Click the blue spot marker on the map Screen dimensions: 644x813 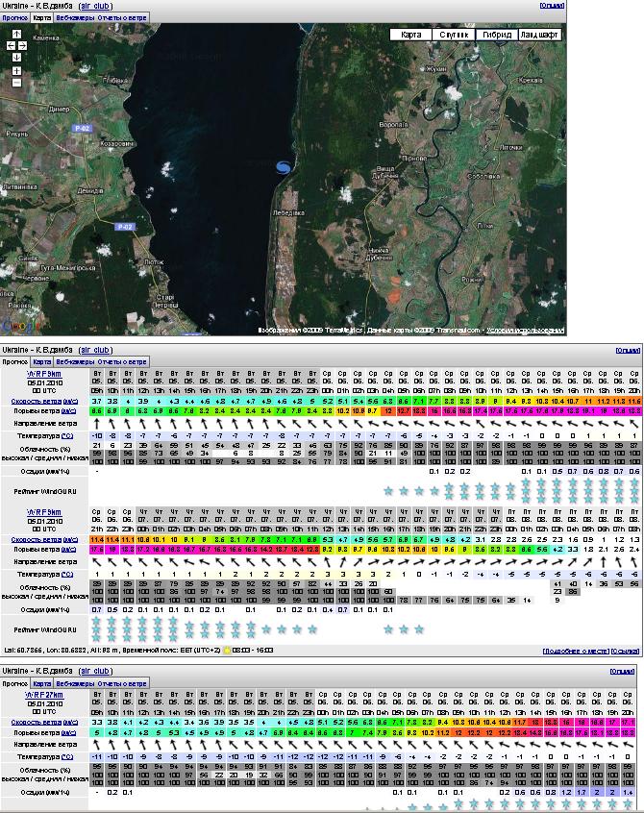(x=283, y=168)
